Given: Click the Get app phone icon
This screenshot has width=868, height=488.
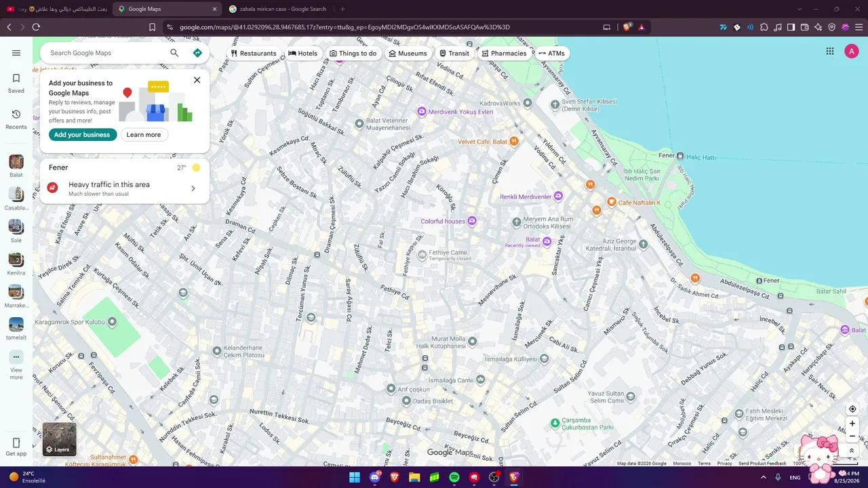Looking at the screenshot, I should pos(16,443).
